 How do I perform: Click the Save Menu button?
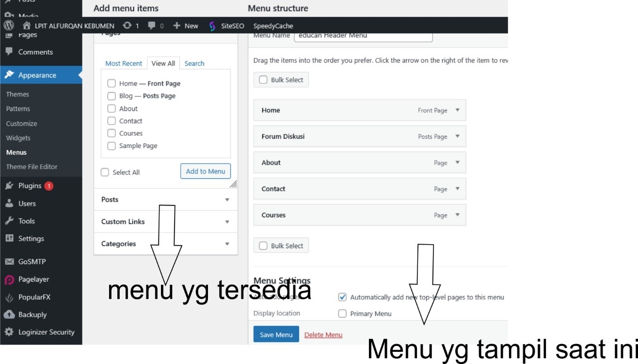276,334
